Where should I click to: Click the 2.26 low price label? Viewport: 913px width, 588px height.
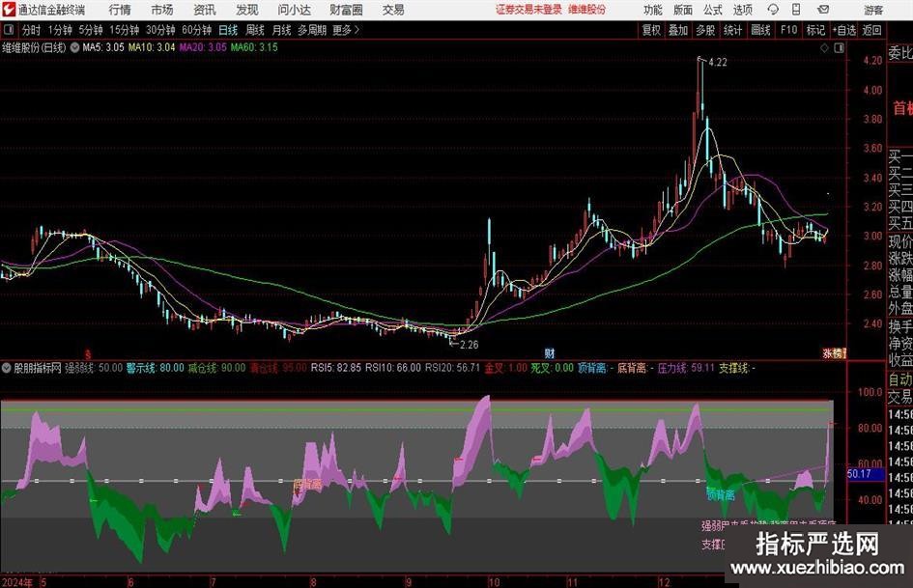point(469,345)
